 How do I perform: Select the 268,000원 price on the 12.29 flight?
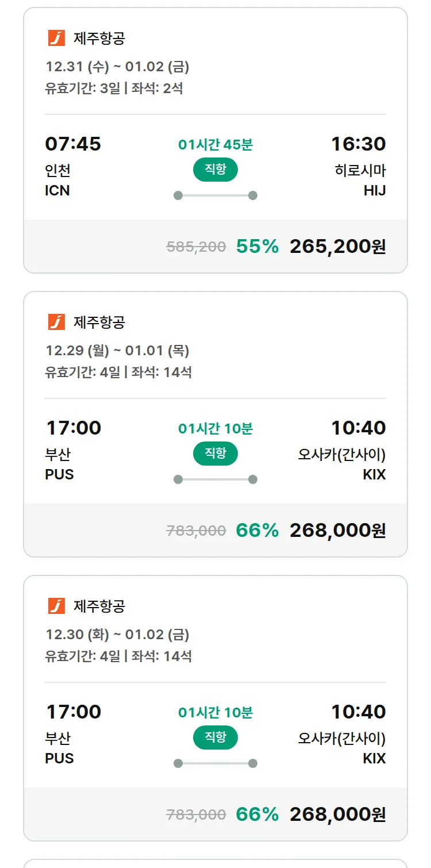click(x=337, y=530)
